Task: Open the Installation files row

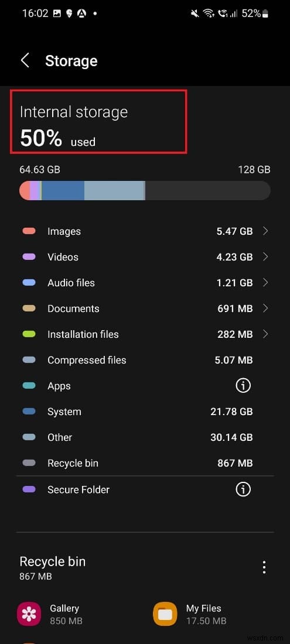Action: tap(145, 334)
